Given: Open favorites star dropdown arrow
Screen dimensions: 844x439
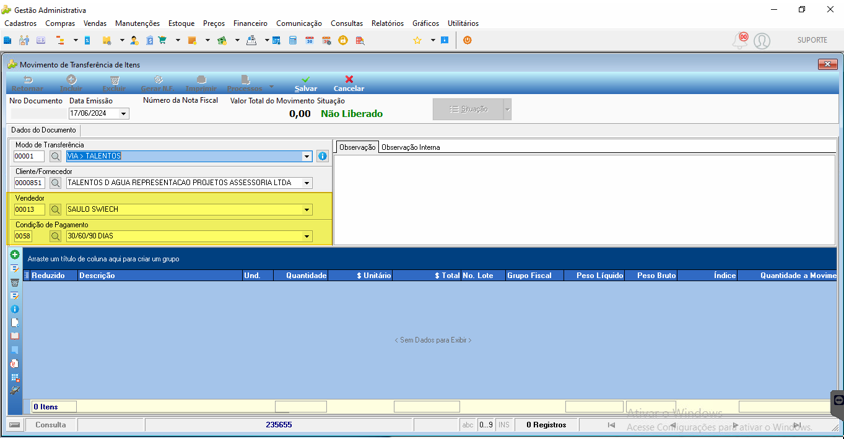Looking at the screenshot, I should (x=432, y=40).
